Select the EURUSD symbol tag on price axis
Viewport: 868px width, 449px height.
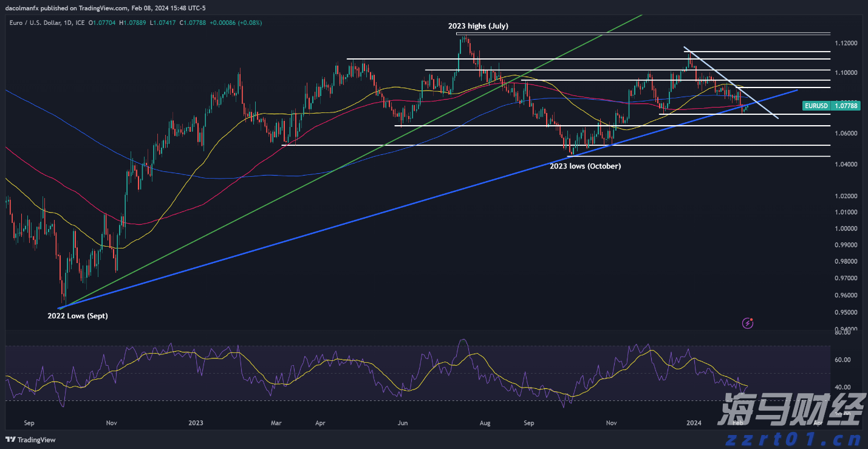[815, 106]
